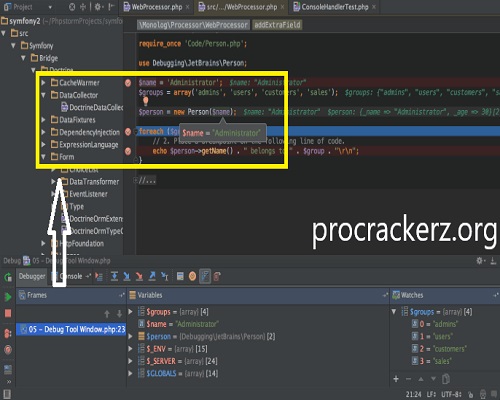Screen dimensions: 500x400
Task: Click inspector hector icon in status bar
Action: click(483, 394)
